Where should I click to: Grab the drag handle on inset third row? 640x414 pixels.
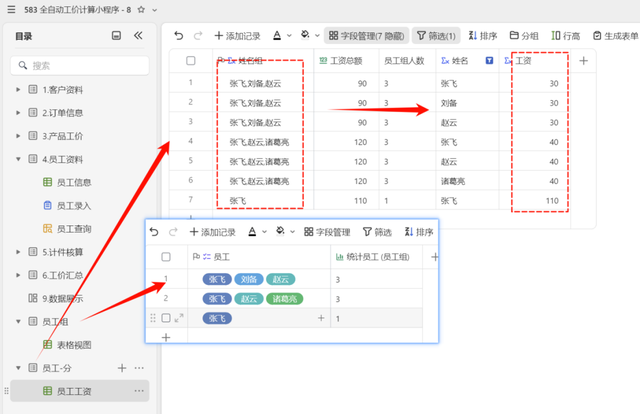153,318
